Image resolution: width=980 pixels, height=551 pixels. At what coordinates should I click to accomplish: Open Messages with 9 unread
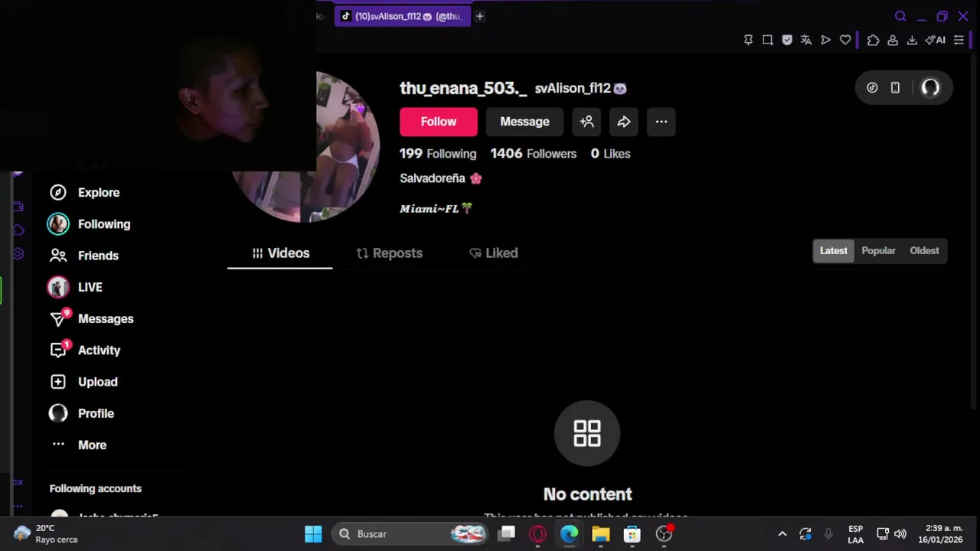pyautogui.click(x=90, y=318)
